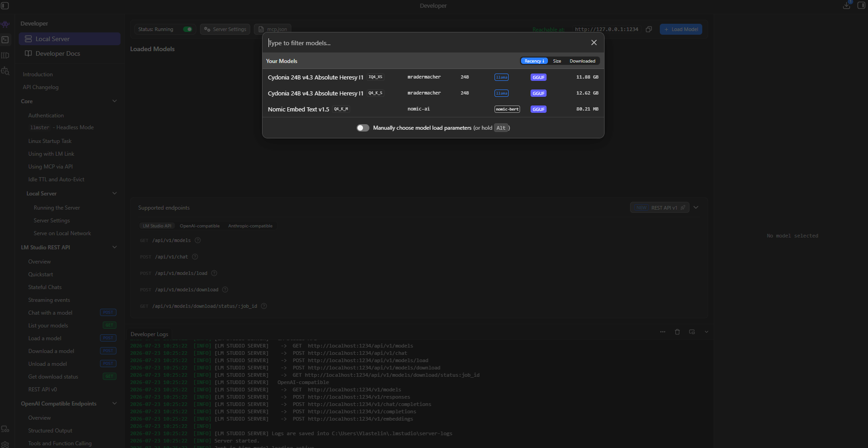This screenshot has height=448, width=868.
Task: Open the Developer terminal icon in the sidebar
Action: coord(5,40)
